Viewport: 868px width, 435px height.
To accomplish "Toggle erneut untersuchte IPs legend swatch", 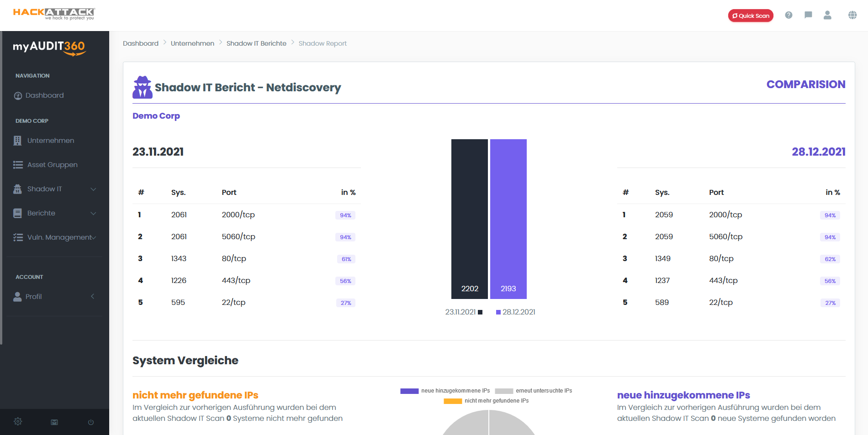I will click(504, 391).
